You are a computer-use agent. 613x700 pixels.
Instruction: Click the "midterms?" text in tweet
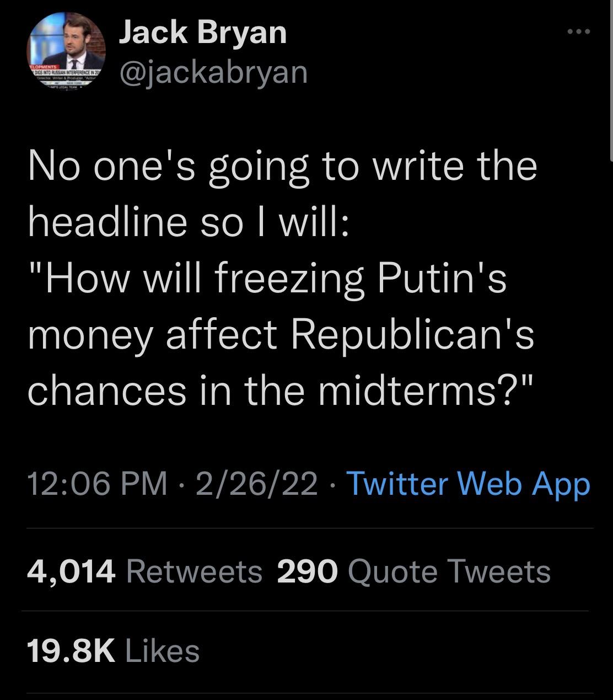(x=426, y=390)
